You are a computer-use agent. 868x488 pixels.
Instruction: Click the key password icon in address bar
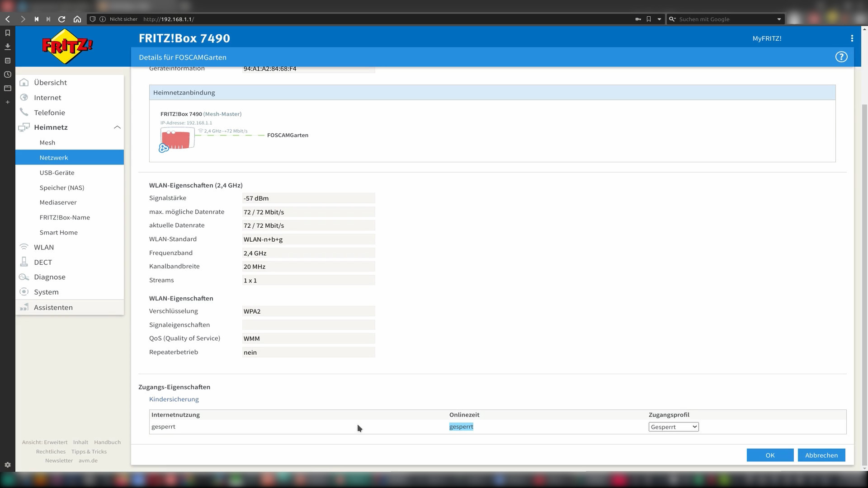point(638,19)
